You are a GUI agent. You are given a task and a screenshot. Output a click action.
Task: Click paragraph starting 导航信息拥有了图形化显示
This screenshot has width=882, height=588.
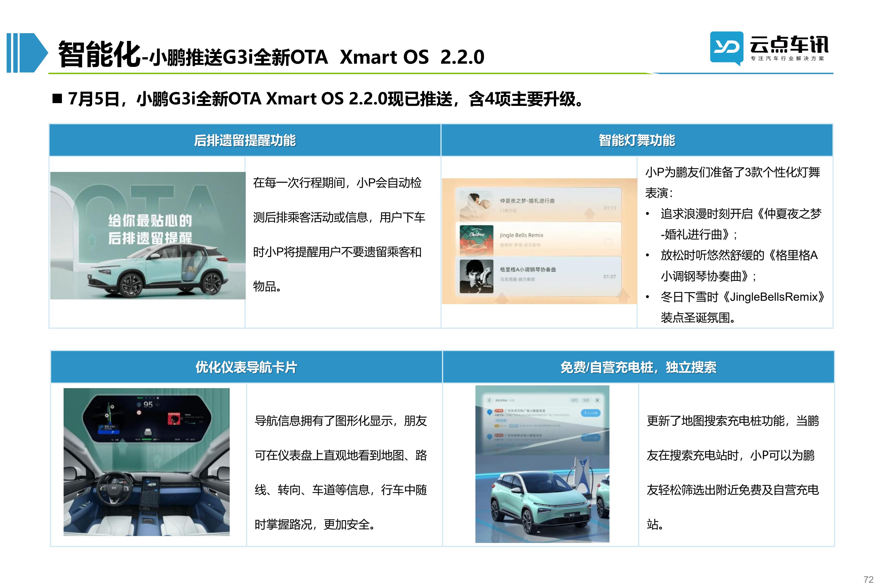341,472
